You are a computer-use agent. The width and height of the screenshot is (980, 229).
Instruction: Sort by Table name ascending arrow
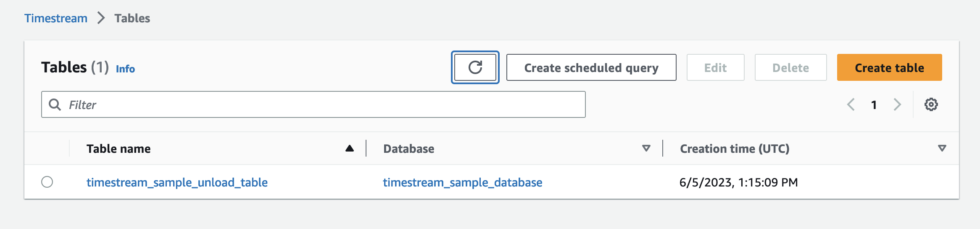[349, 148]
